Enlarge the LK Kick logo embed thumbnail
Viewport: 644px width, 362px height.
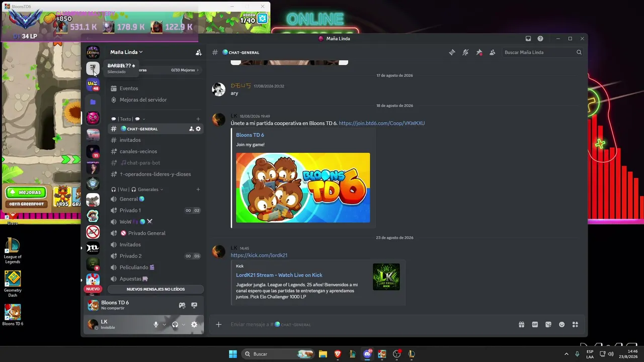[x=386, y=277]
